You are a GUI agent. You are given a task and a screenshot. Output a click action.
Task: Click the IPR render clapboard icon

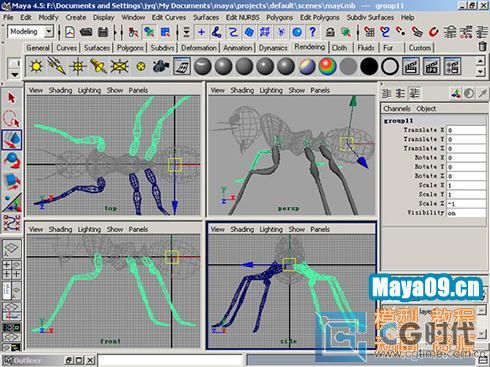click(432, 66)
